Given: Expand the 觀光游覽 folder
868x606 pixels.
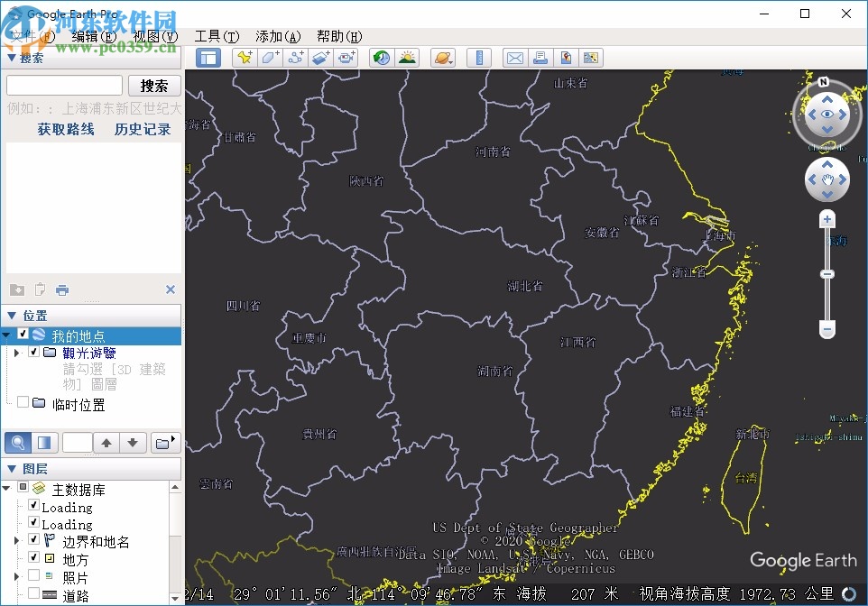Looking at the screenshot, I should [16, 353].
